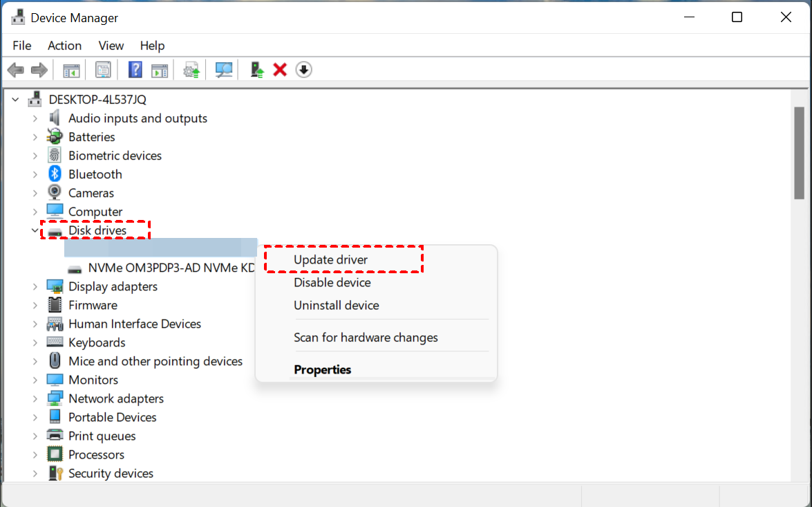The width and height of the screenshot is (812, 507).
Task: Select the Portable Devices category
Action: point(113,417)
